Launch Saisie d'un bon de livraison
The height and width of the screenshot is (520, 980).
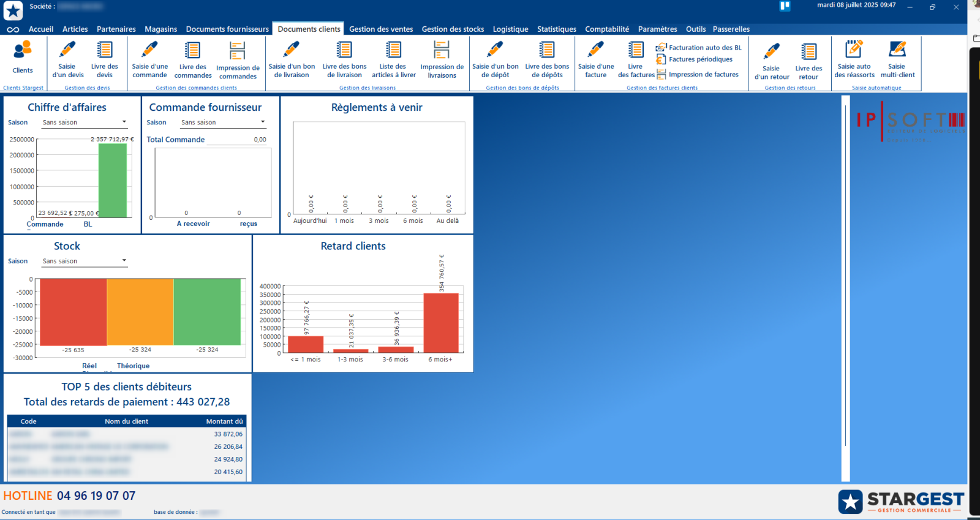coord(292,50)
